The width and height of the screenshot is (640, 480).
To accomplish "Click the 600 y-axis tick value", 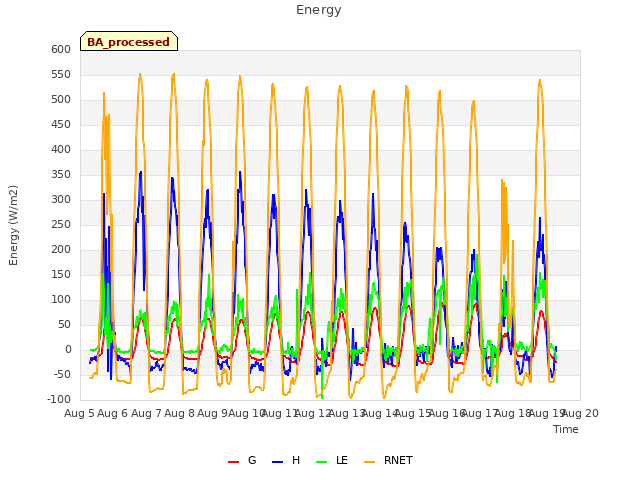I will [61, 49].
